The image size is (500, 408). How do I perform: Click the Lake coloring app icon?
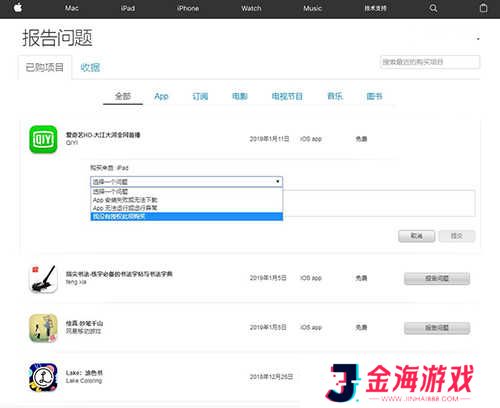43,377
